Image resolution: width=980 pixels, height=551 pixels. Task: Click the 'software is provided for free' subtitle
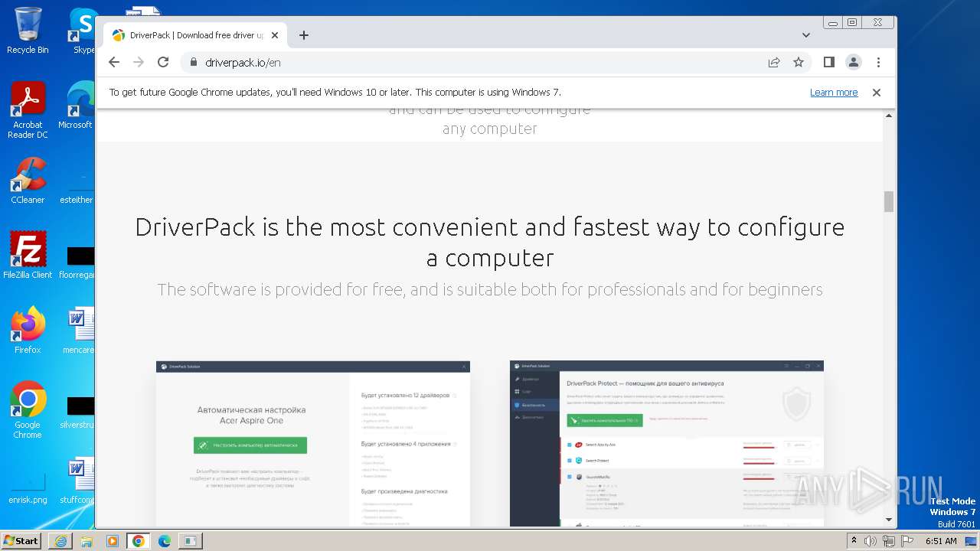tap(490, 289)
